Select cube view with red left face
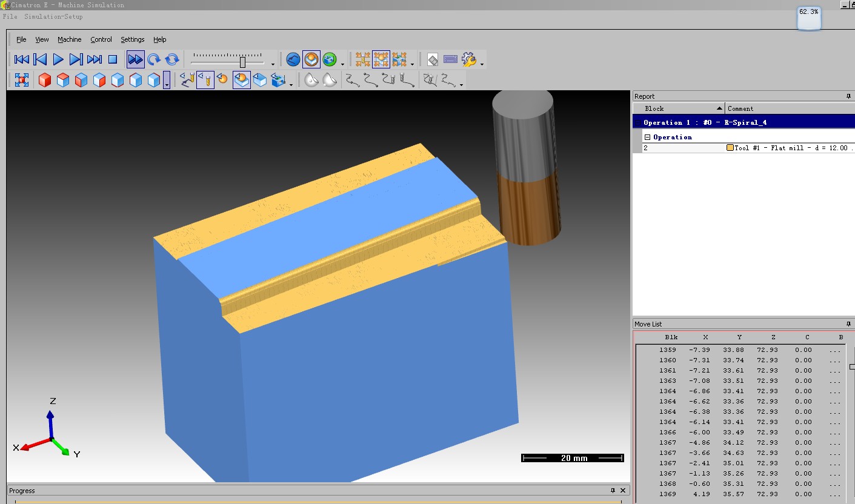This screenshot has height=504, width=855. [x=81, y=80]
